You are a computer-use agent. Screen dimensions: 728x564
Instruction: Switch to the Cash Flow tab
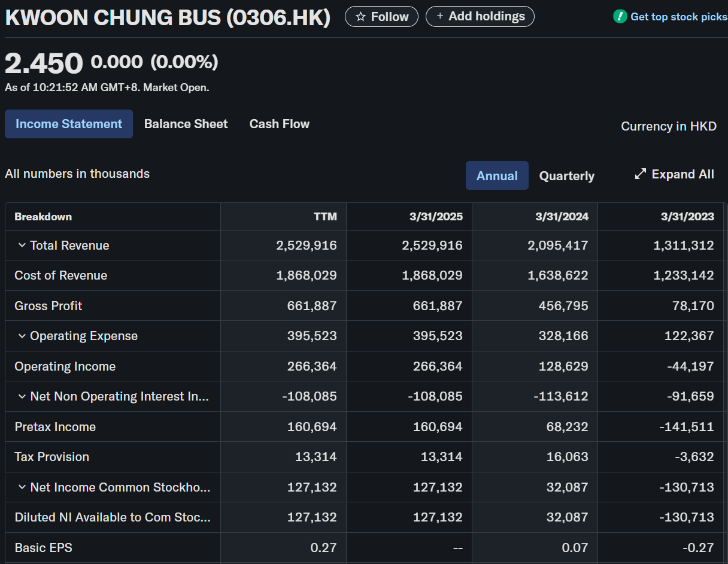[x=279, y=124]
